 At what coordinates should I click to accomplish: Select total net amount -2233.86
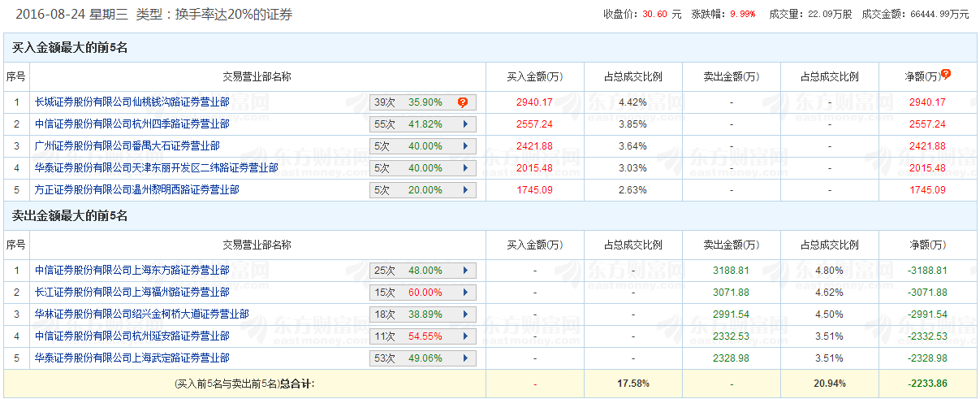[927, 384]
